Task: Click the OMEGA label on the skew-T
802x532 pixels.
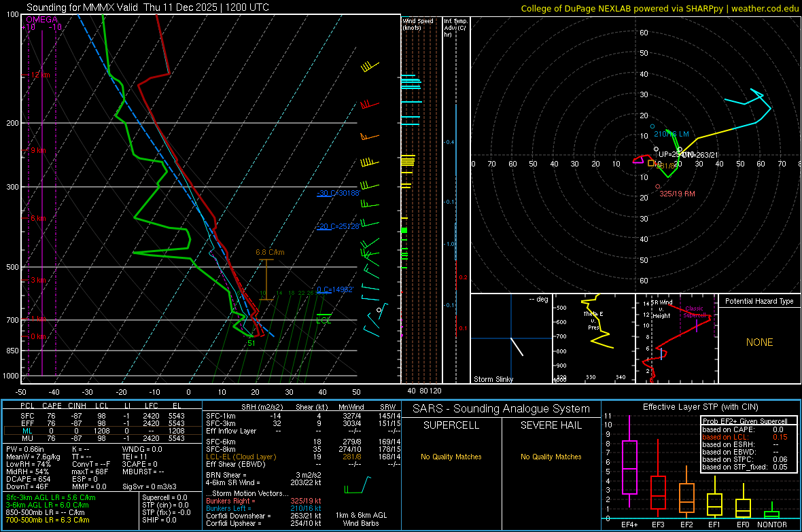Action: (42, 20)
